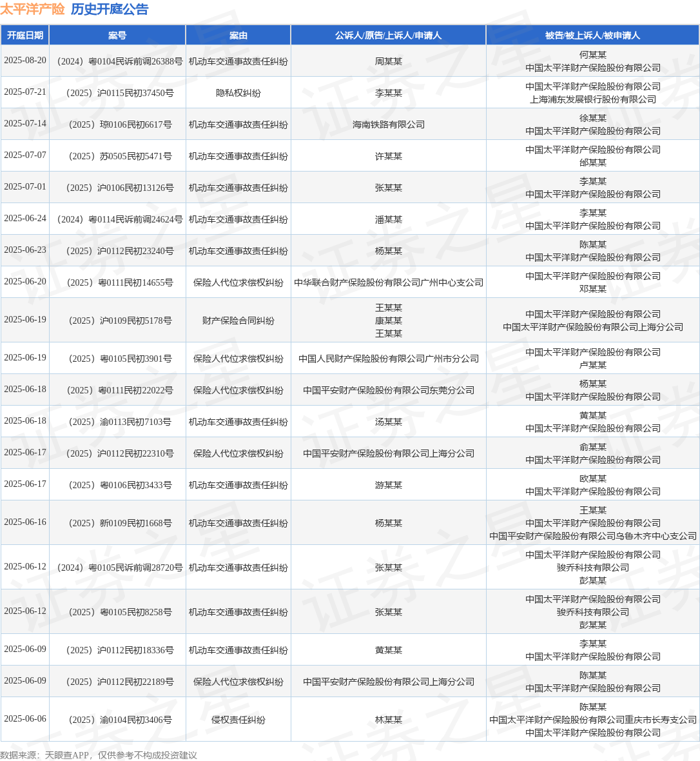The width and height of the screenshot is (700, 761).
Task: Click case number (2024)粤0104民诉前调26388号
Action: point(119,62)
